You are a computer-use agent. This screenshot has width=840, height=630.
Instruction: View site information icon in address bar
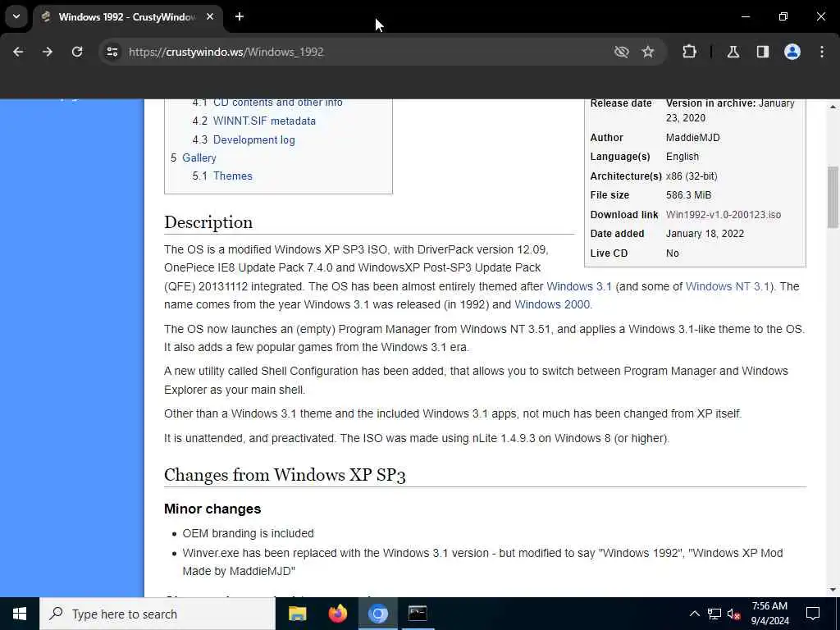[x=112, y=52]
